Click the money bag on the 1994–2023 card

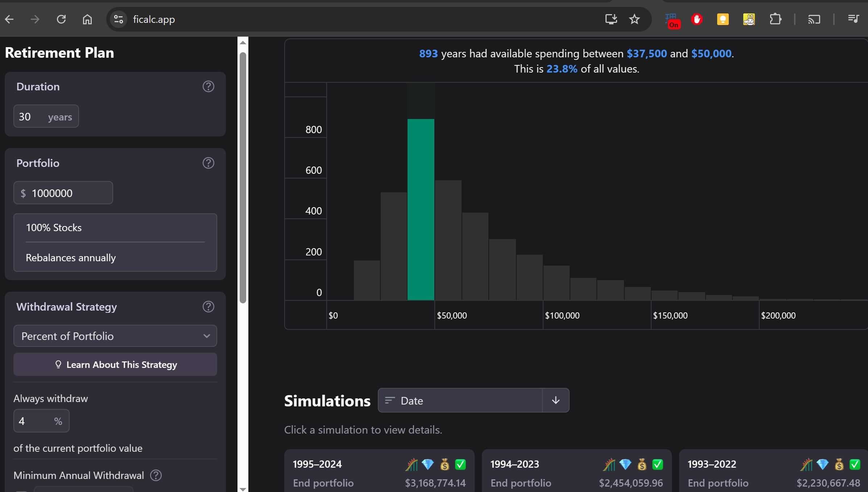tap(642, 464)
